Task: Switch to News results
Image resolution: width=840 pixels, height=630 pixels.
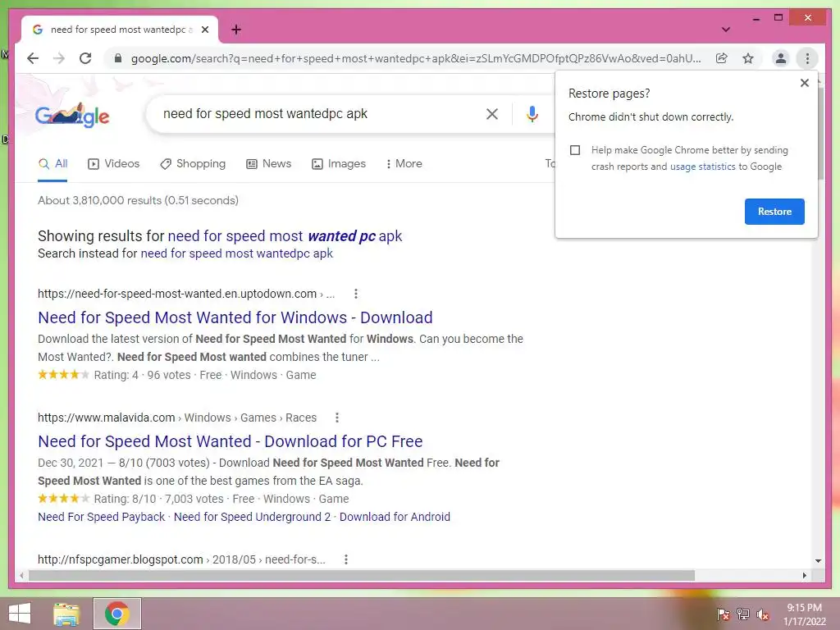Action: point(268,164)
